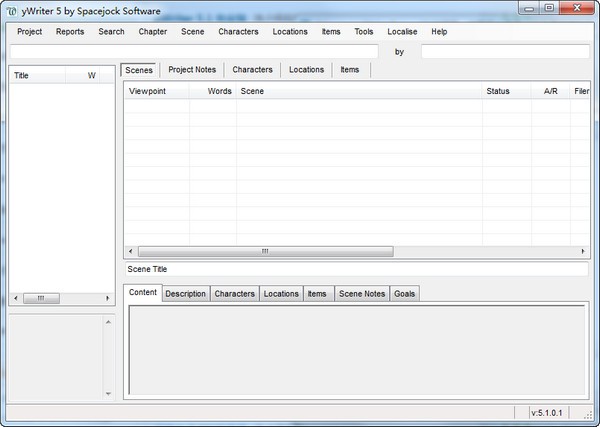Screen dimensions: 600x427
Task: Open the Reports menu
Action: (70, 32)
